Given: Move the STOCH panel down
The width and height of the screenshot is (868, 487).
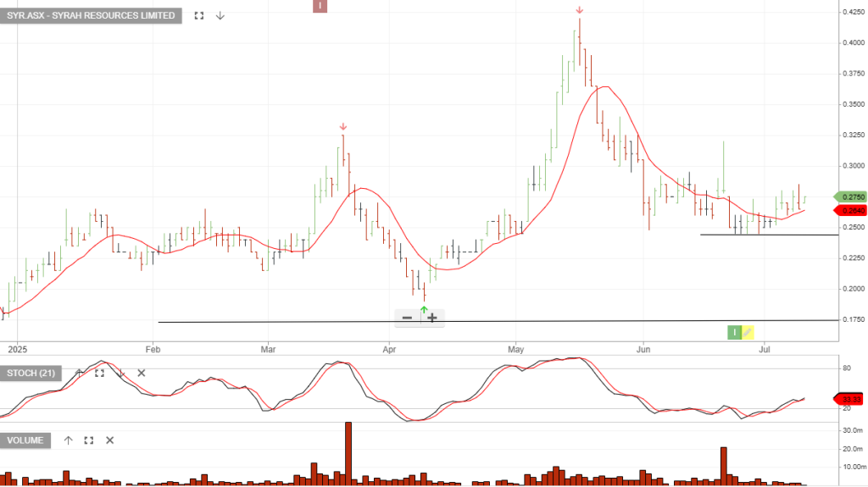Looking at the screenshot, I should [x=120, y=373].
